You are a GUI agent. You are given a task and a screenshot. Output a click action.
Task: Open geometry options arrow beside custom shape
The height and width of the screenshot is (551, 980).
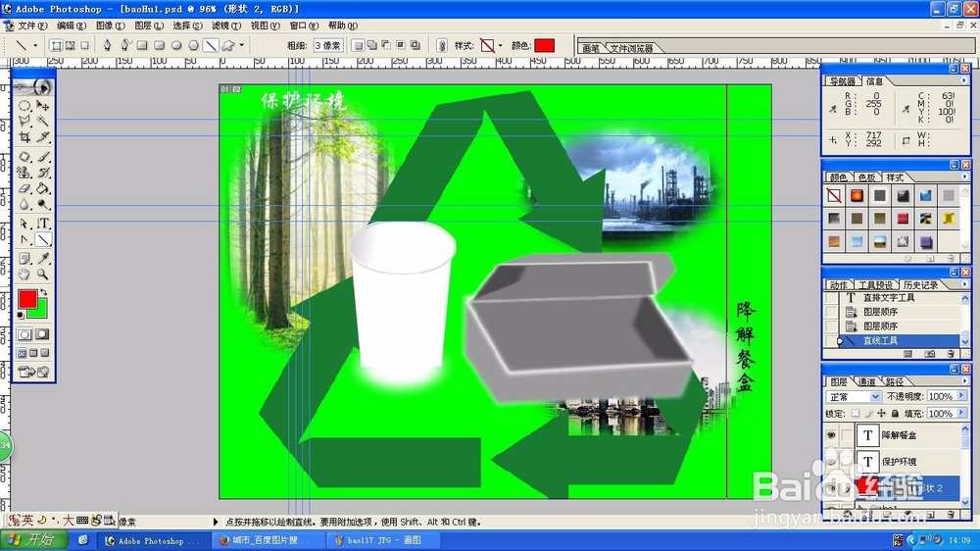coord(241,45)
